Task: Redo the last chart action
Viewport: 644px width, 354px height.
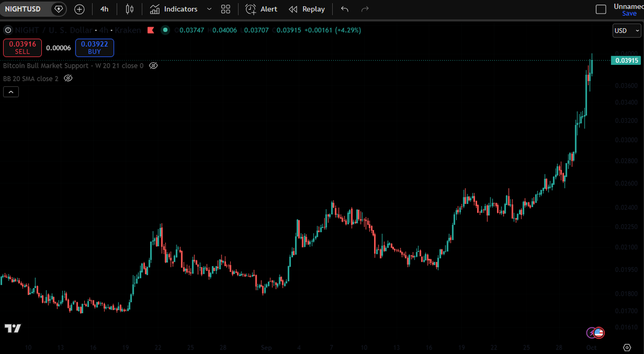Action: tap(365, 9)
